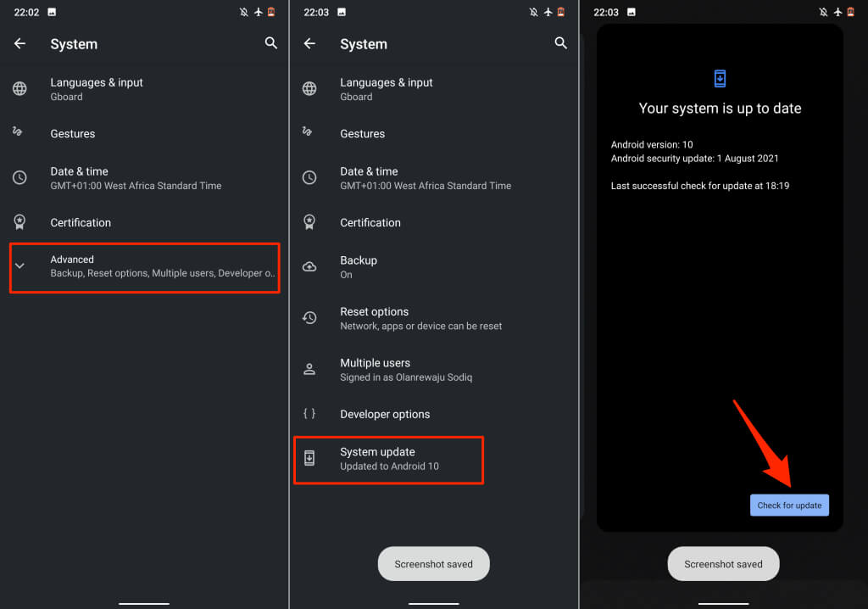The image size is (868, 609).
Task: Open Languages & input on first screen
Action: [144, 89]
